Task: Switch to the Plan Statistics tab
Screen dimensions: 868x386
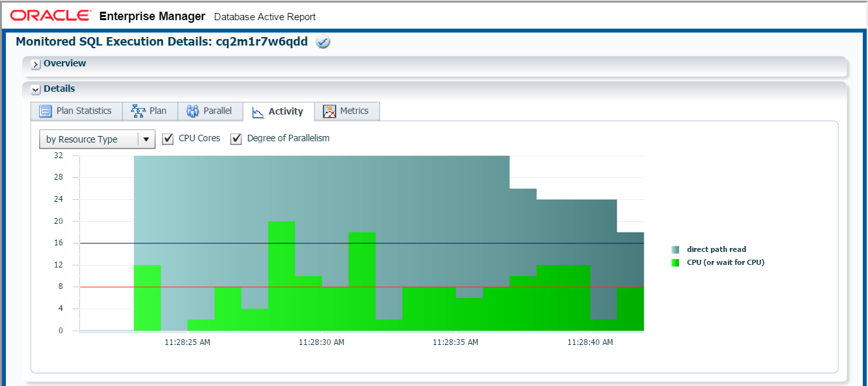Action: tap(76, 111)
